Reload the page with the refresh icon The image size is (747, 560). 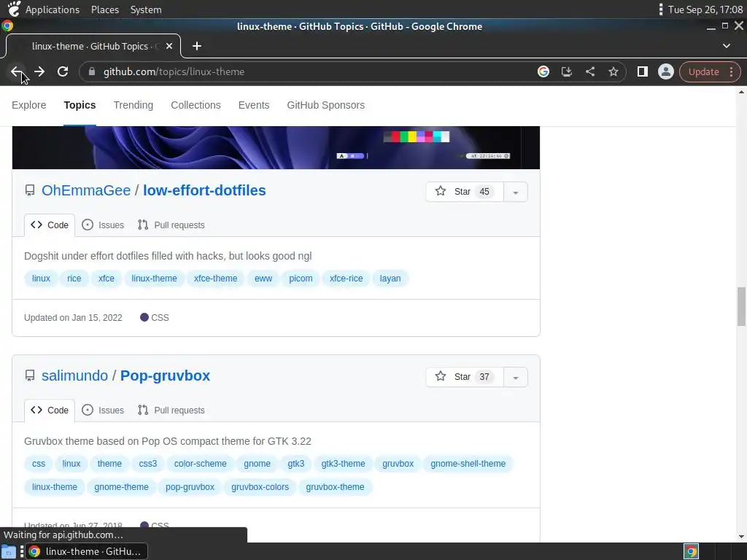click(x=63, y=72)
